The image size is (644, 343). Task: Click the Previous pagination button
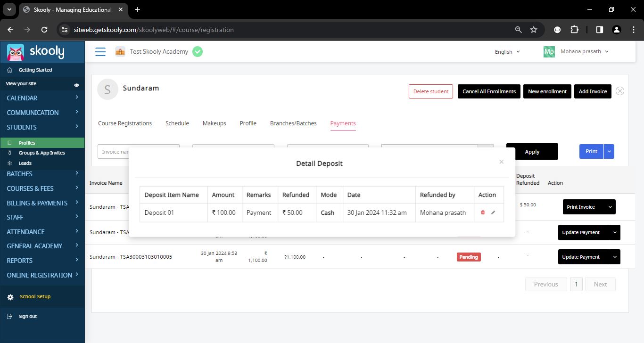tap(546, 284)
